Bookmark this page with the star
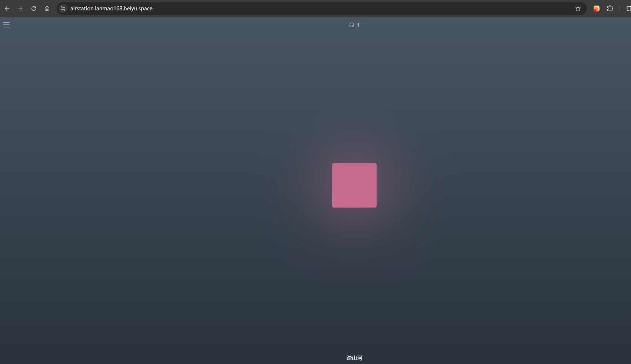This screenshot has height=364, width=631. pyautogui.click(x=578, y=9)
